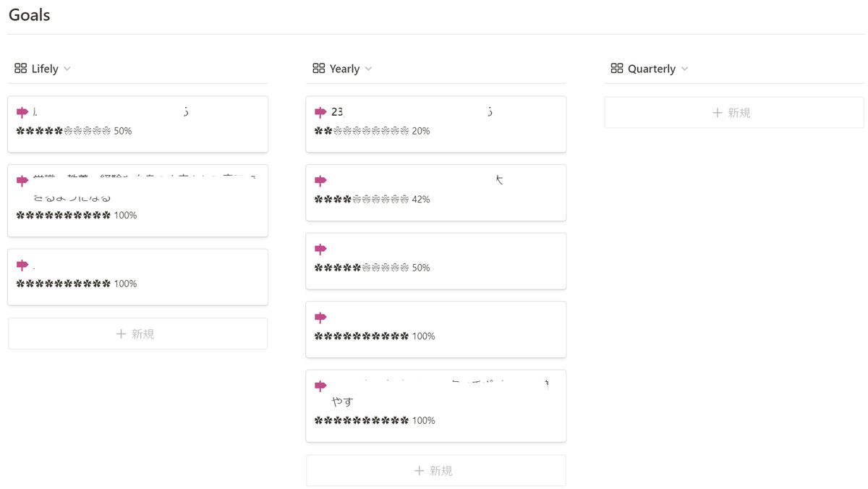Click the 42% progress bar on the Yearly card
This screenshot has height=489, width=868.
pyautogui.click(x=362, y=200)
